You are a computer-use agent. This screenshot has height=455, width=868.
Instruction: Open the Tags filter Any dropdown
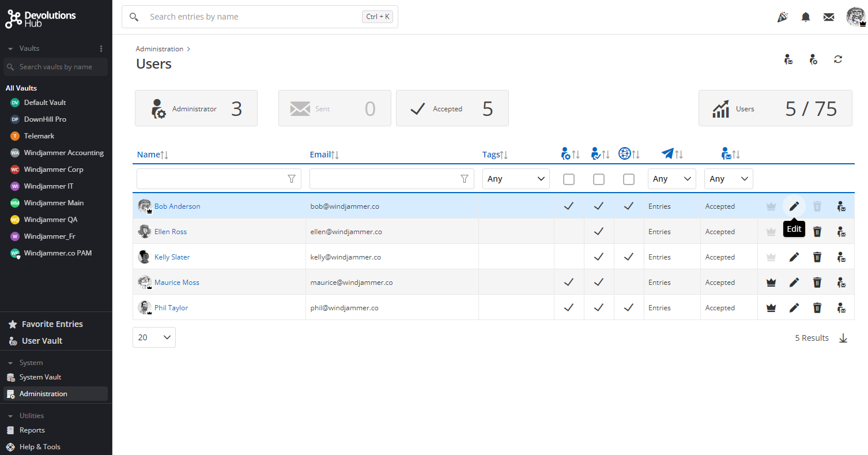tap(516, 179)
